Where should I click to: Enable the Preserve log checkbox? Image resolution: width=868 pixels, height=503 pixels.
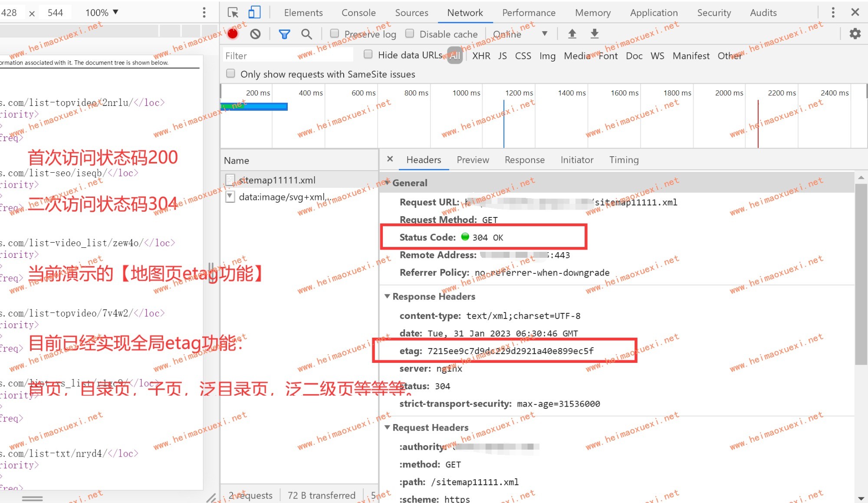pos(335,33)
